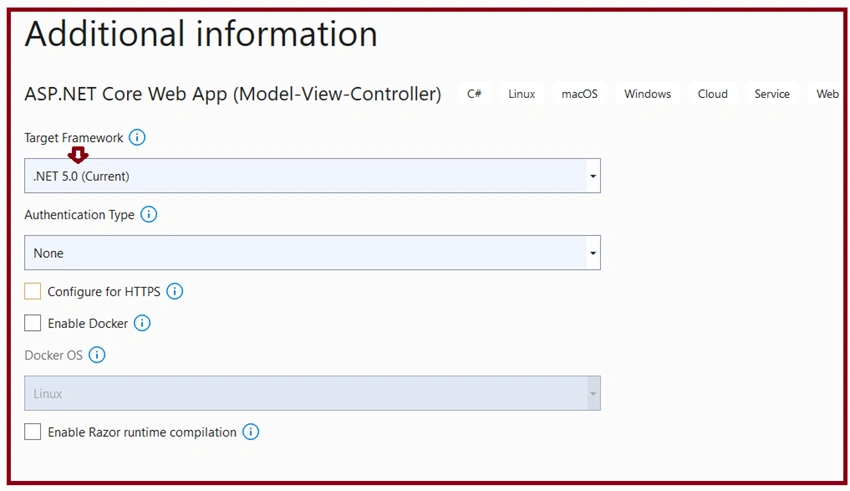The height and width of the screenshot is (491, 850).
Task: Click the Windows tag
Action: (x=647, y=94)
